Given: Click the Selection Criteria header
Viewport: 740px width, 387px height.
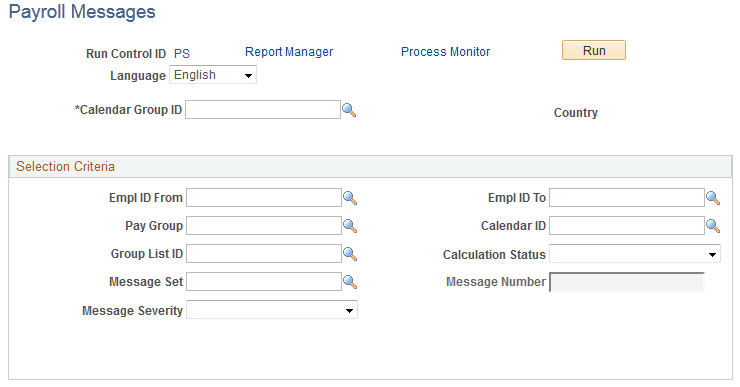Looking at the screenshot, I should pyautogui.click(x=370, y=167).
